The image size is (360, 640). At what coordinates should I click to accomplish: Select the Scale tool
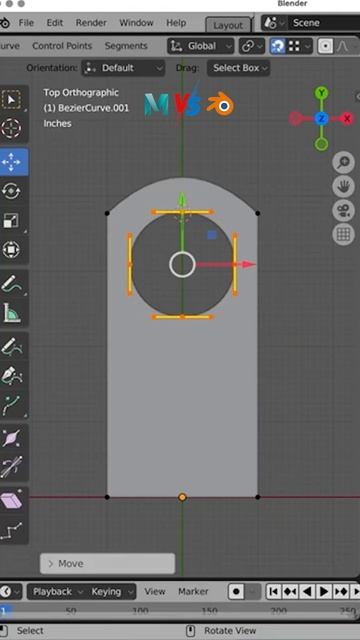tap(11, 220)
